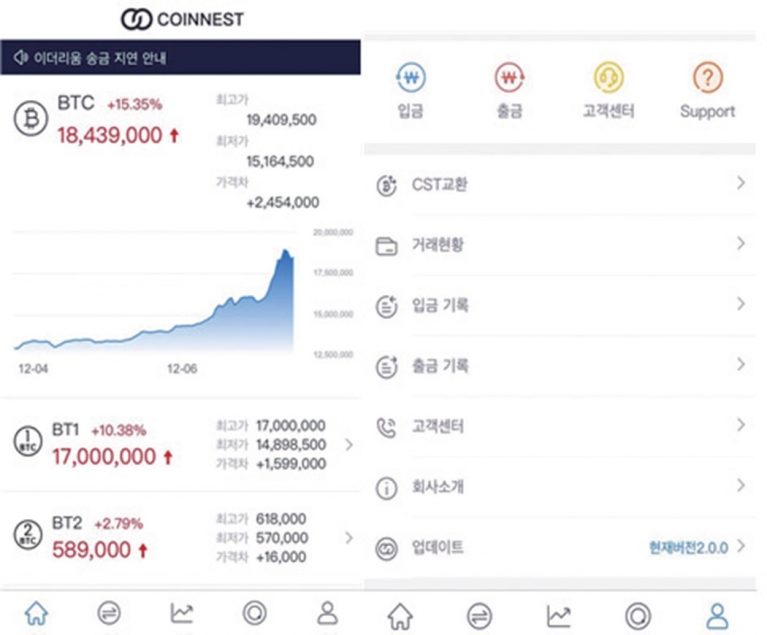The image size is (767, 635).
Task: Expand 입금 기록 row chevron
Action: click(741, 304)
